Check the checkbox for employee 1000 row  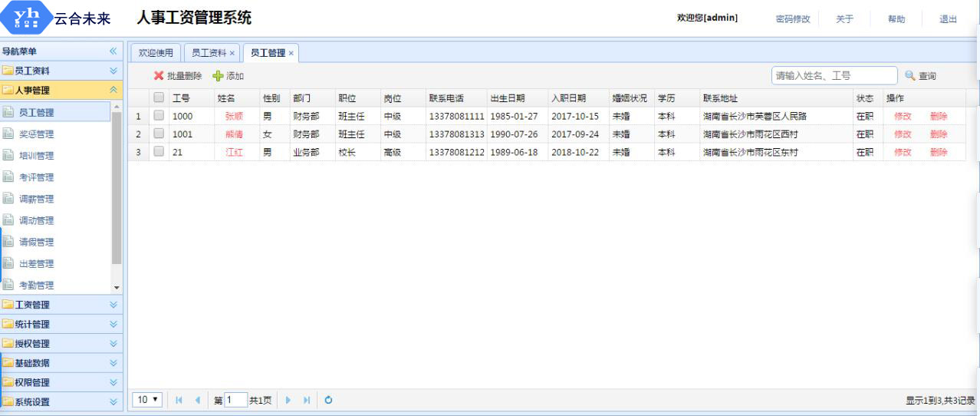[x=159, y=116]
